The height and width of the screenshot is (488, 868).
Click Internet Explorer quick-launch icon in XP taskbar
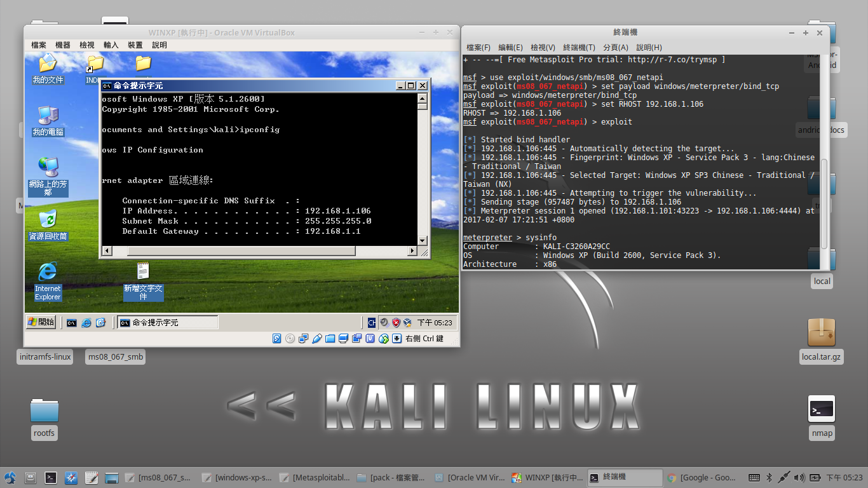click(86, 323)
